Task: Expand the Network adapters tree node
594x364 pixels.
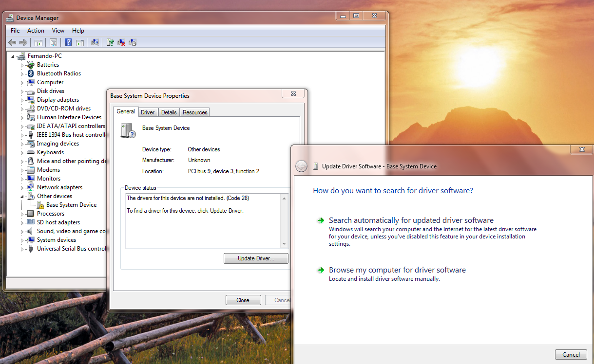Action: click(x=21, y=187)
